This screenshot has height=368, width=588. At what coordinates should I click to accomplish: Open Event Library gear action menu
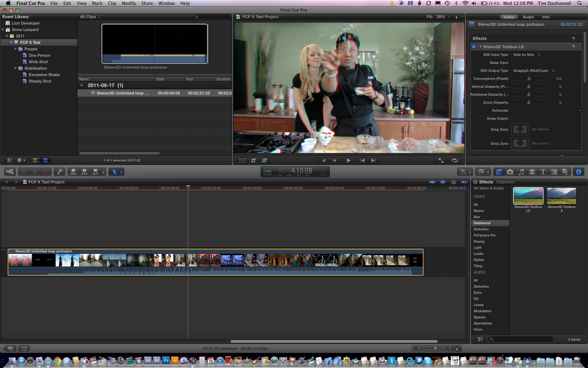21,160
